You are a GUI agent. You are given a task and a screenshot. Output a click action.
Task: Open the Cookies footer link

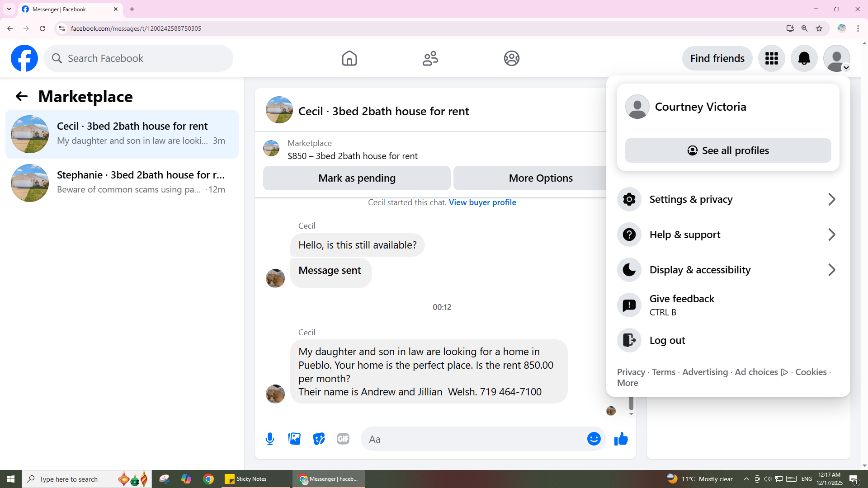(x=811, y=372)
